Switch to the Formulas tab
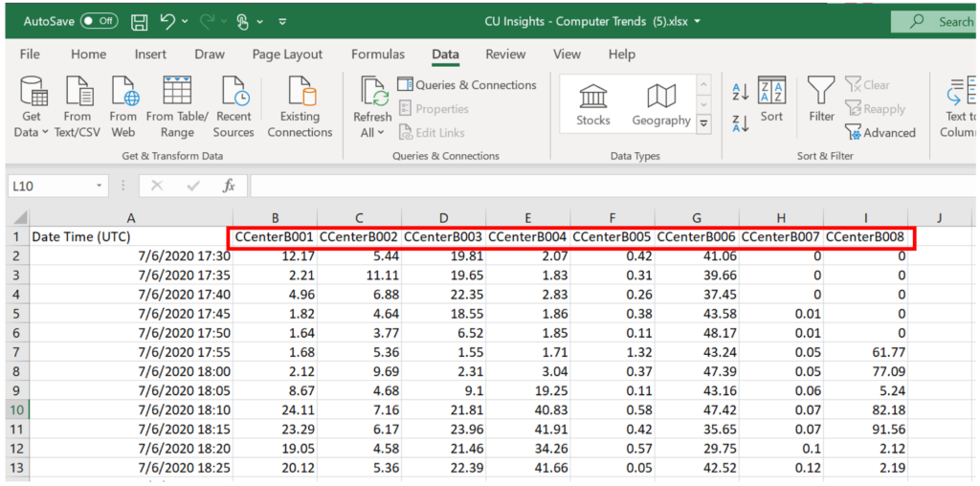Viewport: 980px width, 486px height. 377,55
